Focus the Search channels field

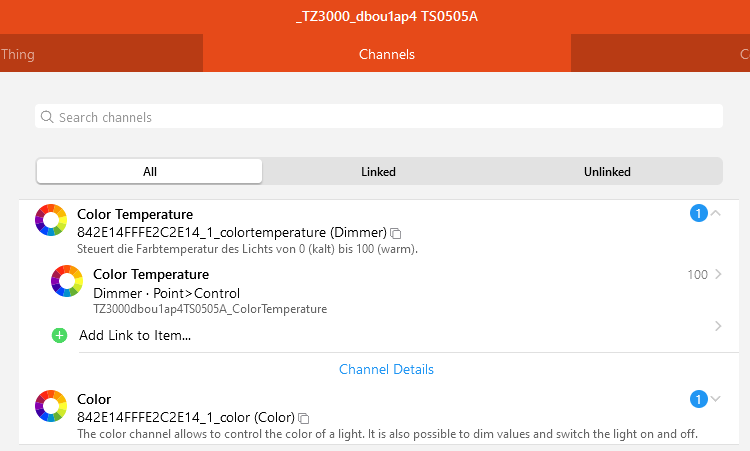(x=379, y=116)
